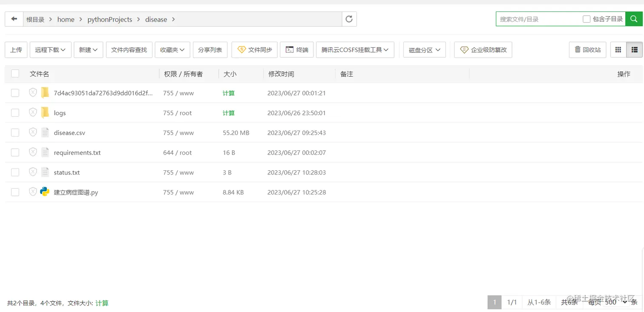This screenshot has height=312, width=644.
Task: Open the 磁盘分区 dropdown
Action: tap(425, 50)
